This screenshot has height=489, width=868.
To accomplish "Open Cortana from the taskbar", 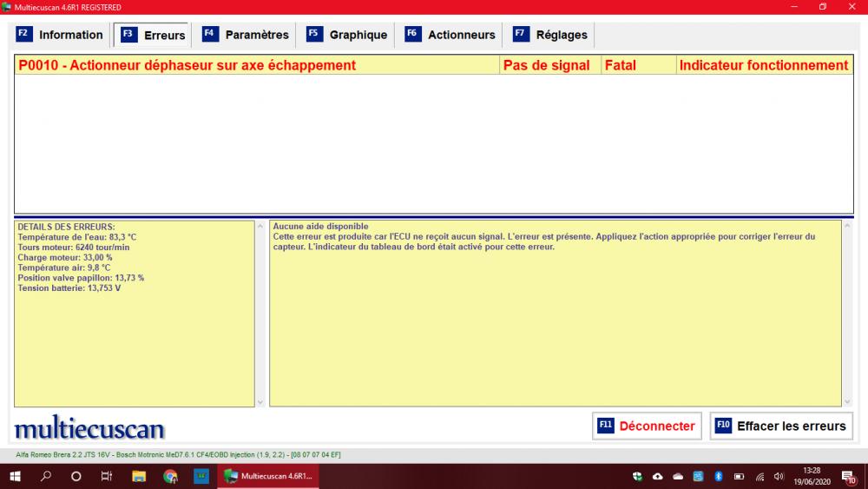I will pos(76,476).
